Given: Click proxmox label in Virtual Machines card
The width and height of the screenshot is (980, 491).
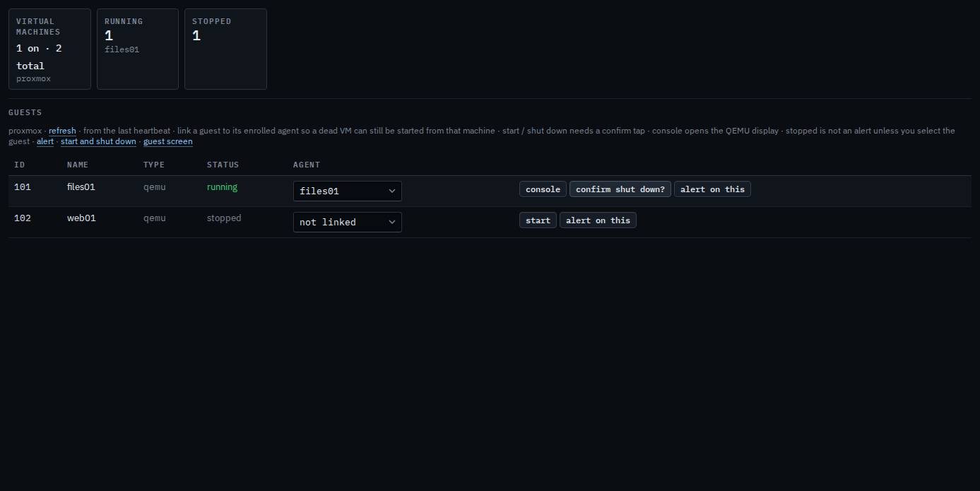Looking at the screenshot, I should (x=34, y=78).
